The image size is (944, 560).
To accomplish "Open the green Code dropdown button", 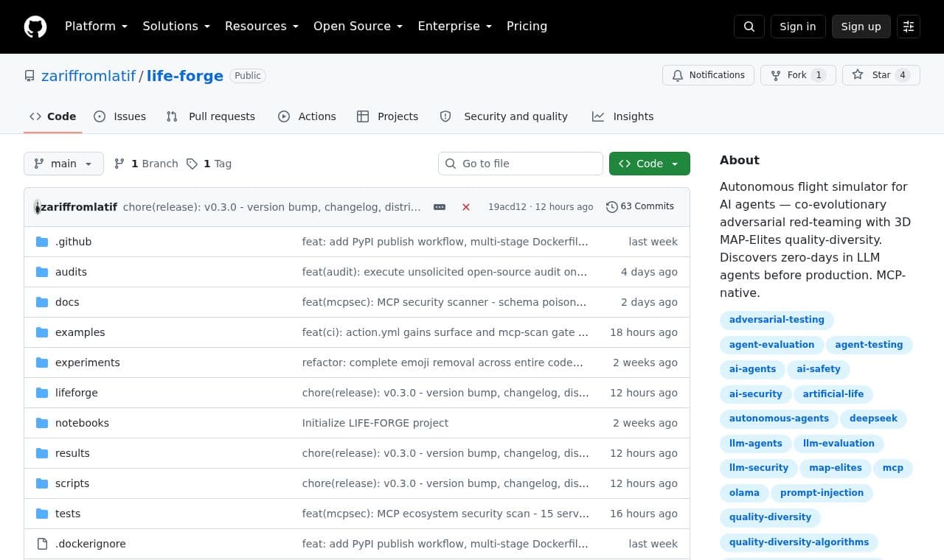I will (650, 164).
